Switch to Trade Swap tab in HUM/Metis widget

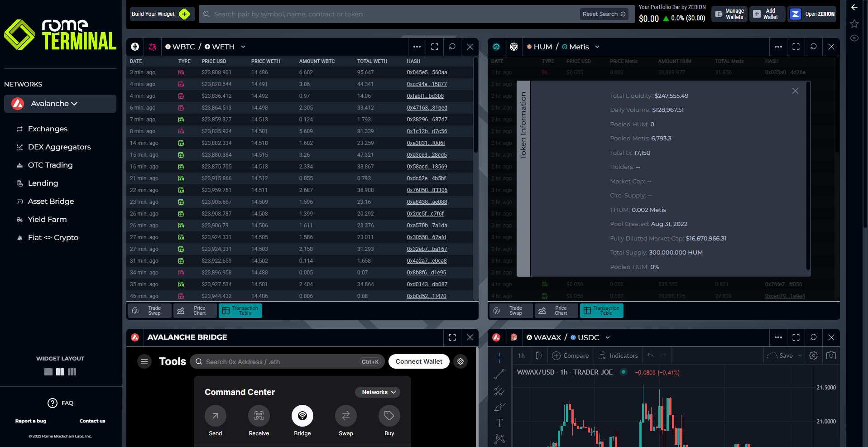click(x=511, y=311)
